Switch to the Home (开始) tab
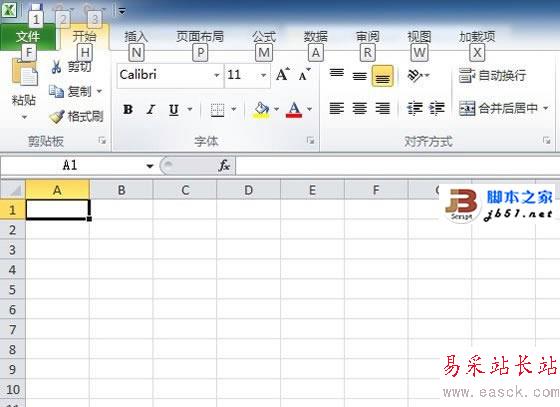The height and width of the screenshot is (407, 560). click(85, 36)
